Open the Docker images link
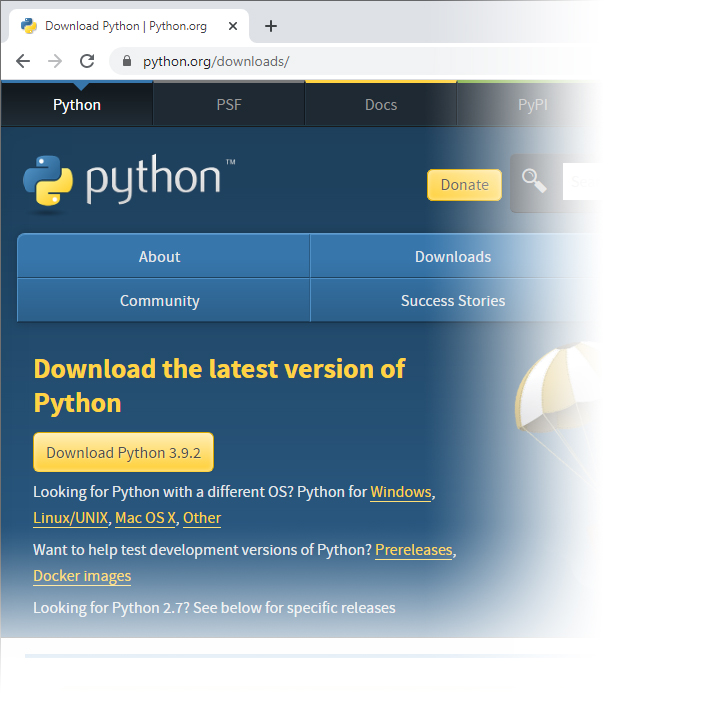This screenshot has width=707, height=707. click(82, 576)
